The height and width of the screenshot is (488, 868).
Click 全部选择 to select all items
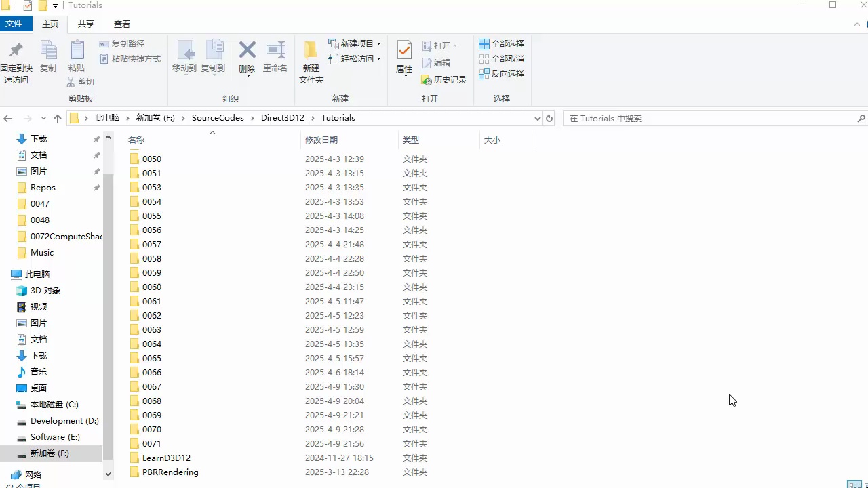tap(502, 43)
